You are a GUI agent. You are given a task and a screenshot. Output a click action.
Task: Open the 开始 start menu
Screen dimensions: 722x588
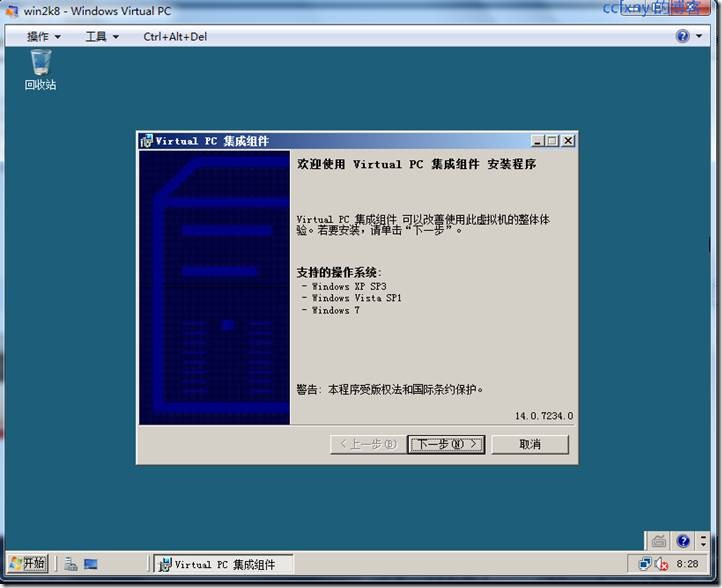point(28,564)
